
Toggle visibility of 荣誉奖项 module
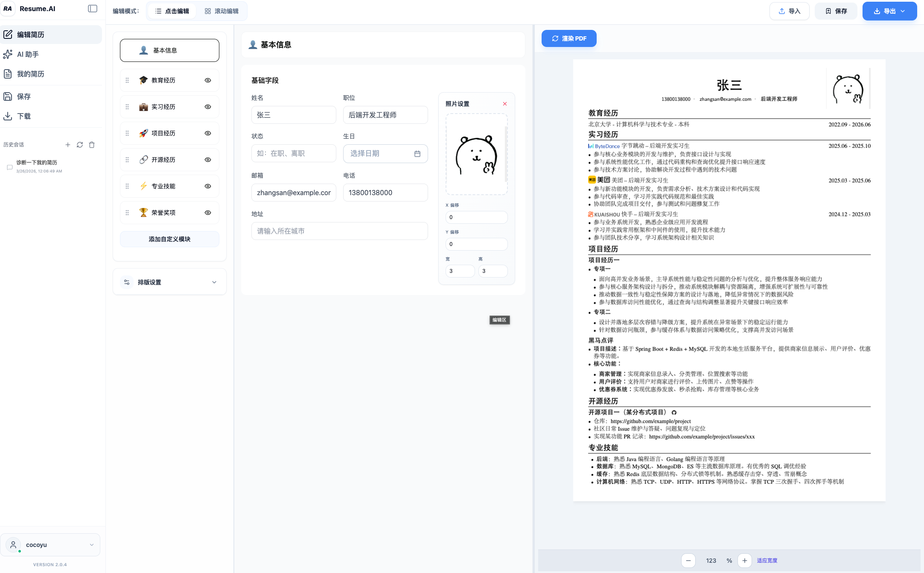coord(208,213)
